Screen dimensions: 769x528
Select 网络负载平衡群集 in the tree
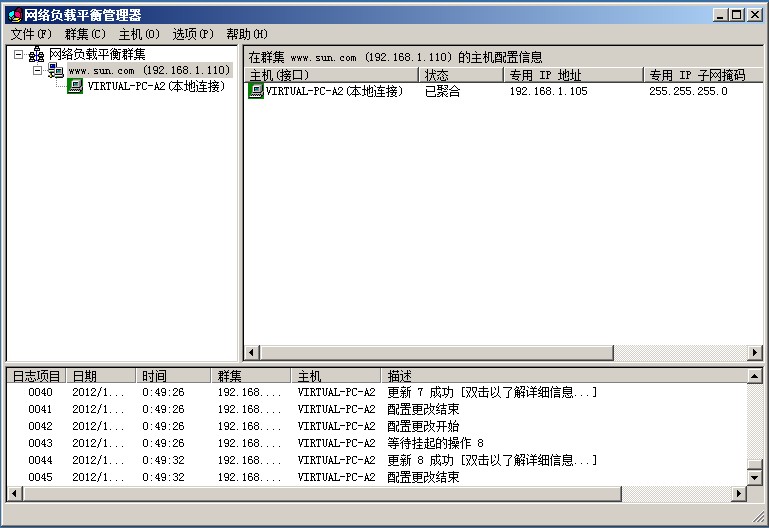pyautogui.click(x=97, y=54)
